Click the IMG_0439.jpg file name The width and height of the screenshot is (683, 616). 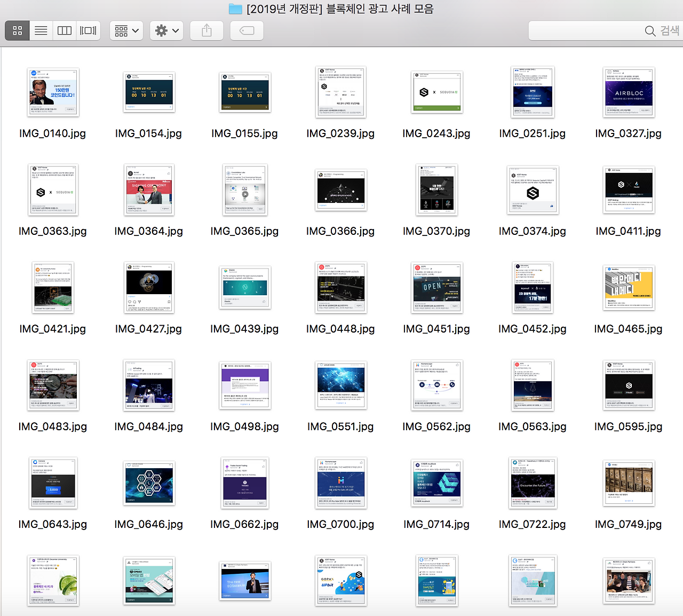[x=245, y=329]
